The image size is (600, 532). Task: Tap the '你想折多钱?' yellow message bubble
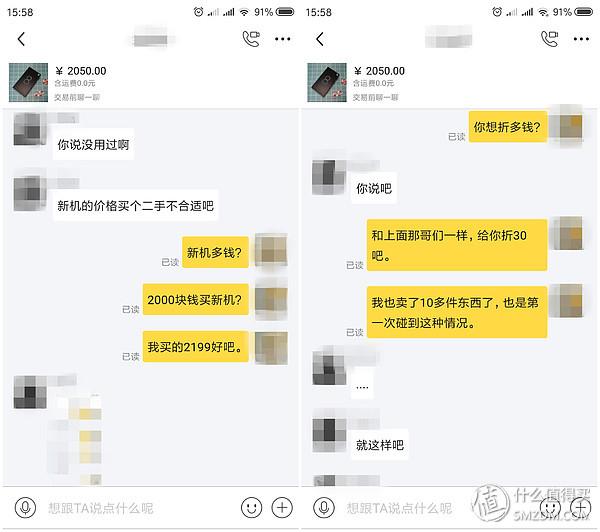point(508,127)
